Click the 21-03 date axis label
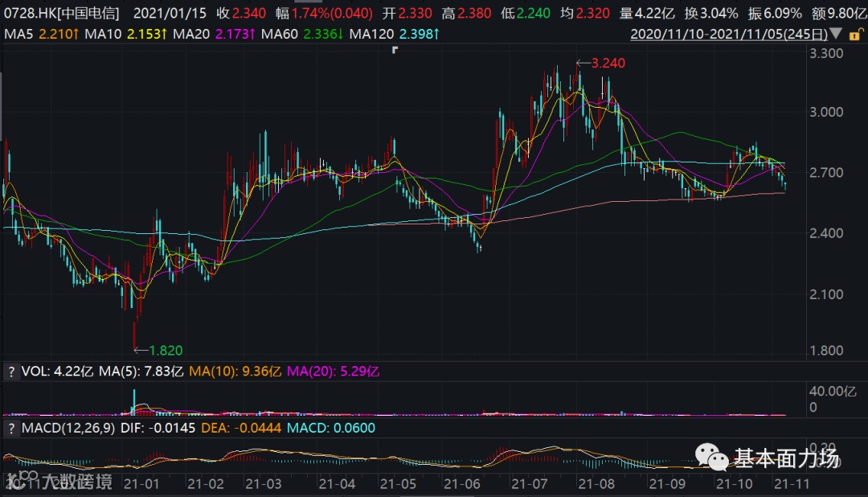 click(264, 483)
